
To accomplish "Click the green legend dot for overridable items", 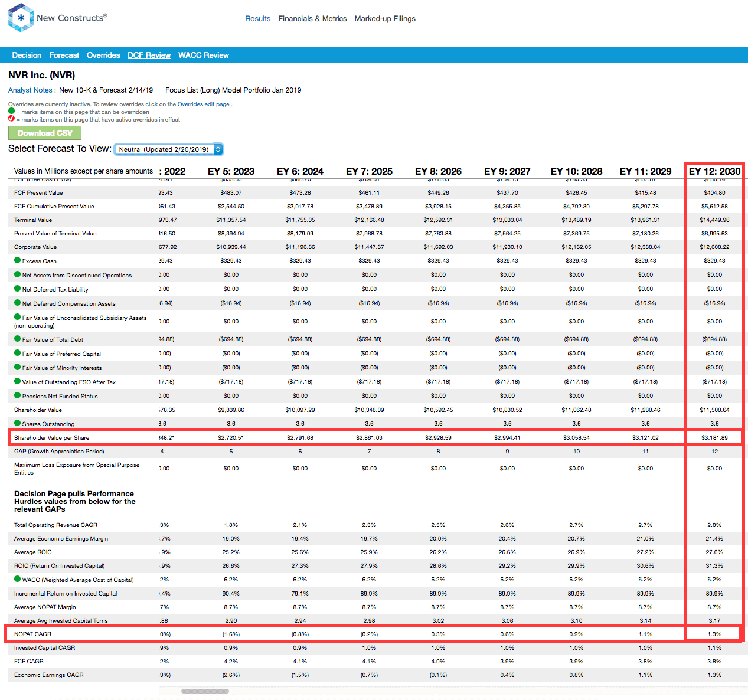I will pos(11,111).
